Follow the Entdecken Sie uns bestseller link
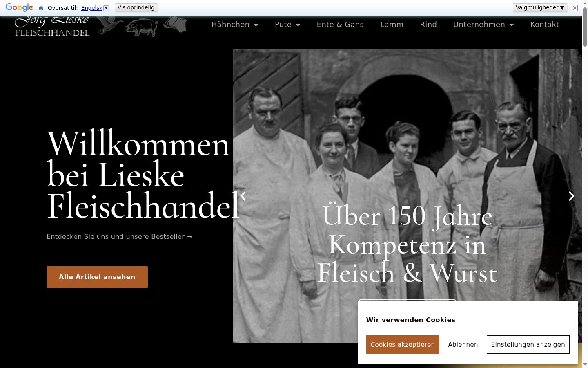This screenshot has height=368, width=588. pos(119,236)
